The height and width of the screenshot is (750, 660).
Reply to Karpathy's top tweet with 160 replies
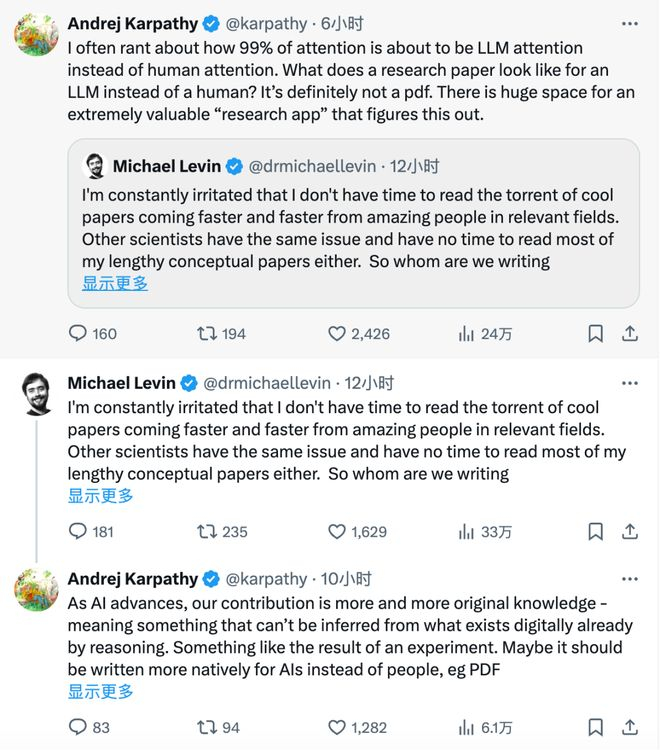click(x=78, y=333)
